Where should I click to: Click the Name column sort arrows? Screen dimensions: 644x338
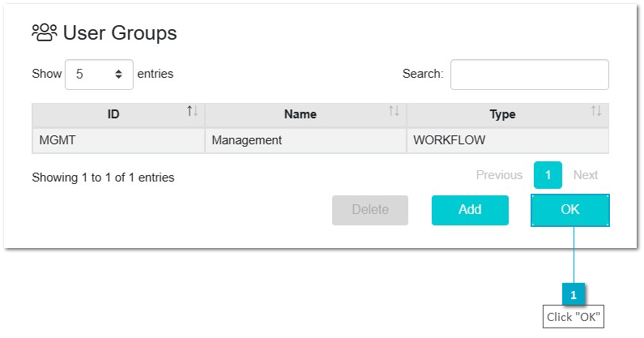coord(394,111)
